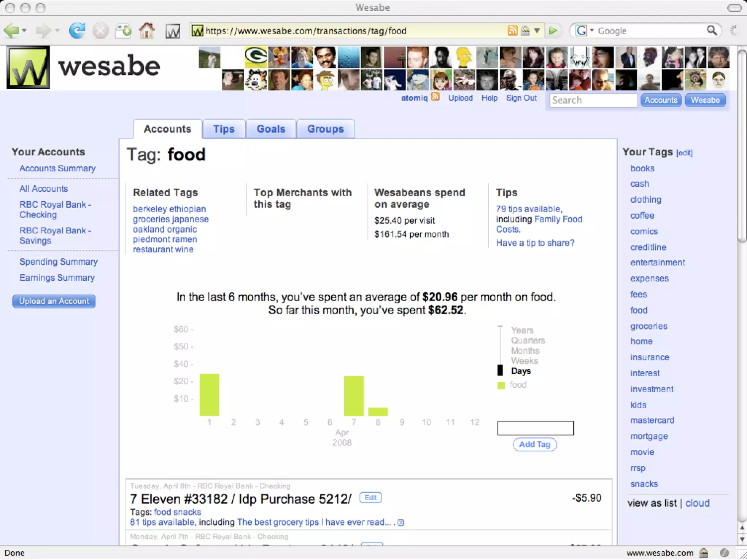Click Have a tip to share link
747x560 pixels.
[x=535, y=243]
